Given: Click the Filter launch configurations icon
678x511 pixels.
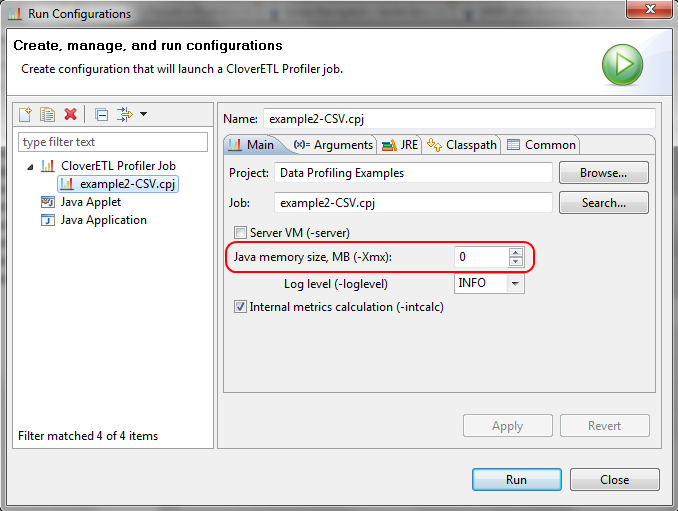Looking at the screenshot, I should tap(125, 115).
